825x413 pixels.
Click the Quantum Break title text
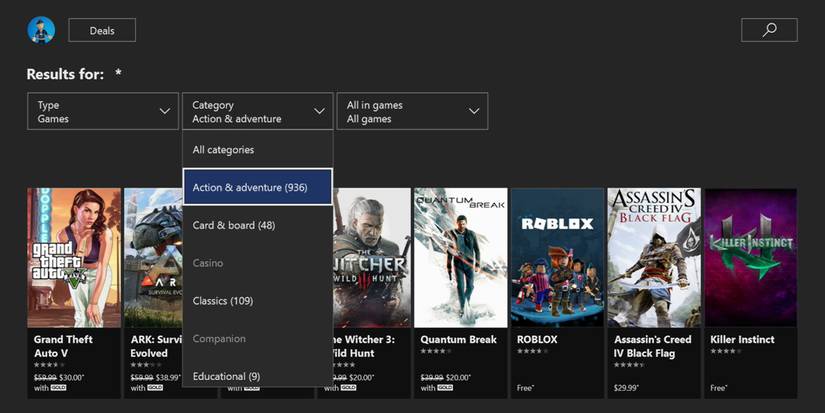click(458, 340)
